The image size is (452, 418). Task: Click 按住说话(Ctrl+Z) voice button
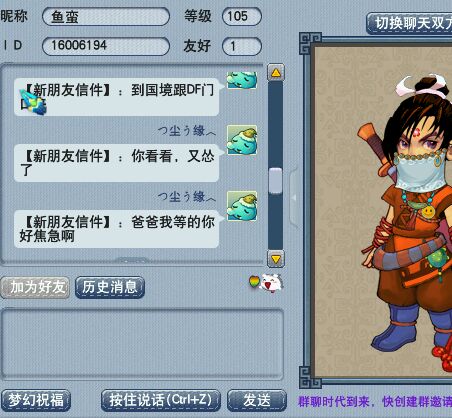[161, 400]
